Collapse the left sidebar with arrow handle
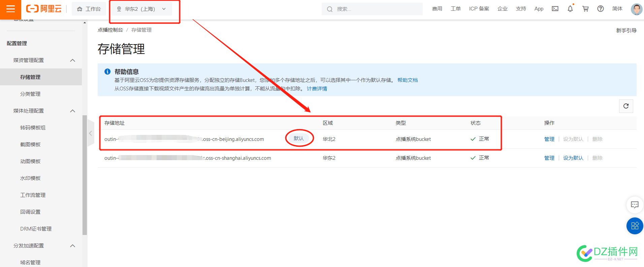This screenshot has height=267, width=644. pyautogui.click(x=90, y=133)
